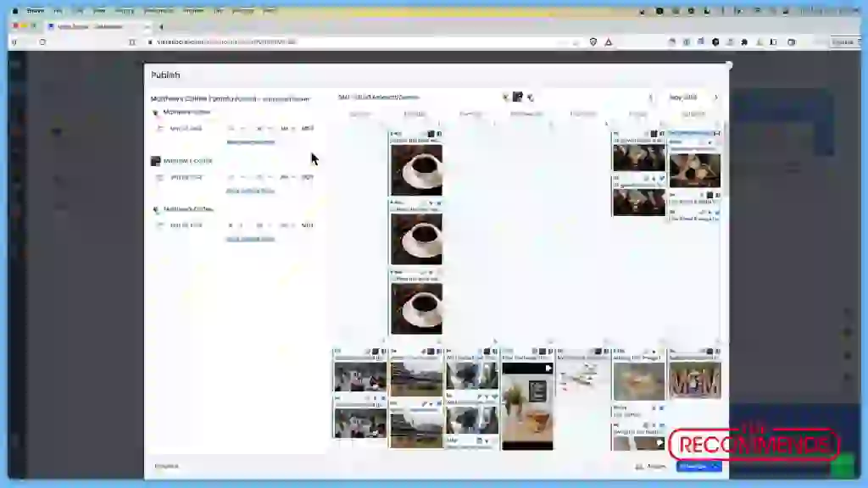Click the note icon in the calendar header
The image size is (868, 488).
click(x=518, y=97)
